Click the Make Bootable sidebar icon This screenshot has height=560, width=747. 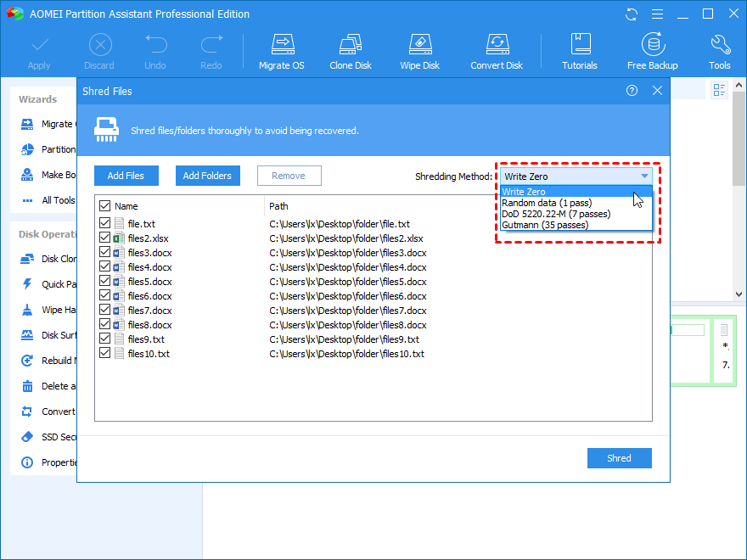click(27, 175)
